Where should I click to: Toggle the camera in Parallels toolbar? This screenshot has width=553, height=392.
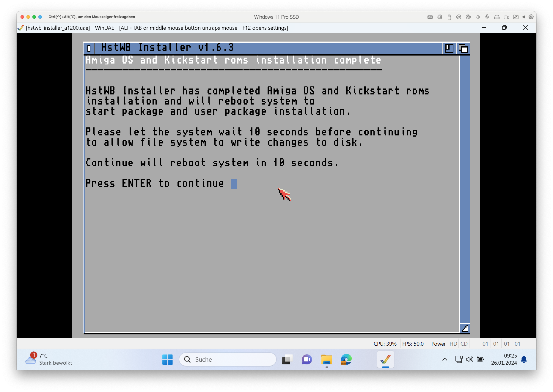[506, 17]
